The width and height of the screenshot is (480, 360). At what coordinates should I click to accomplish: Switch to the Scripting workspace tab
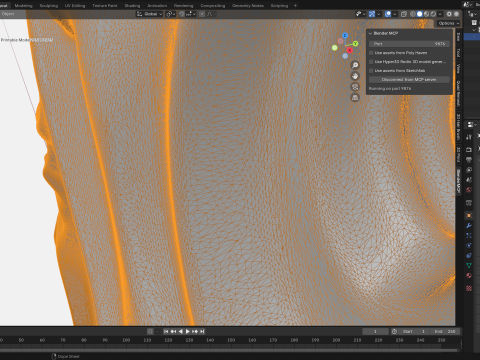click(279, 6)
